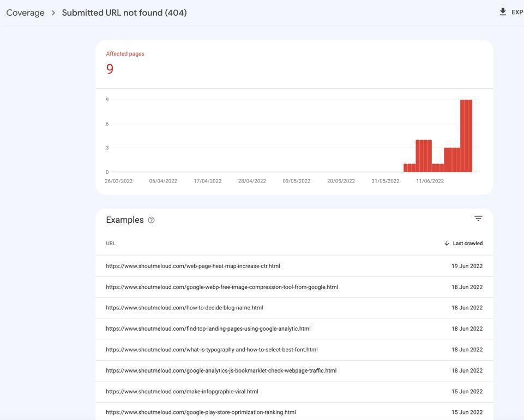Go back to Coverage breadcrumb
Screen dimensions: 524x420
(25, 13)
